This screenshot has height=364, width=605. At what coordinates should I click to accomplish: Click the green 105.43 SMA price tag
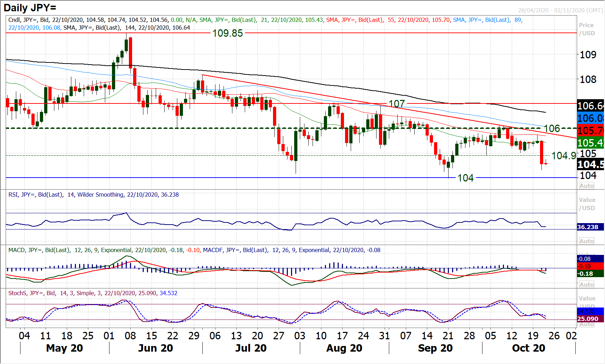coord(590,143)
